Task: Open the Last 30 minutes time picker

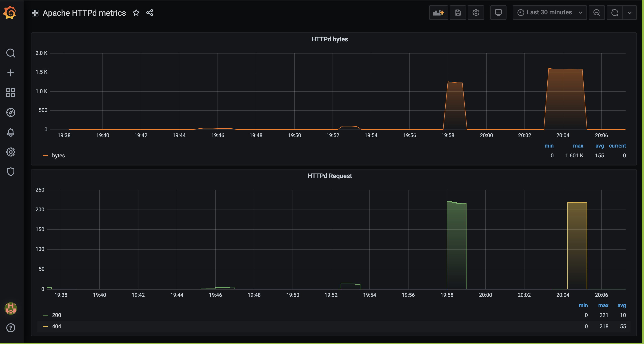Action: tap(549, 13)
